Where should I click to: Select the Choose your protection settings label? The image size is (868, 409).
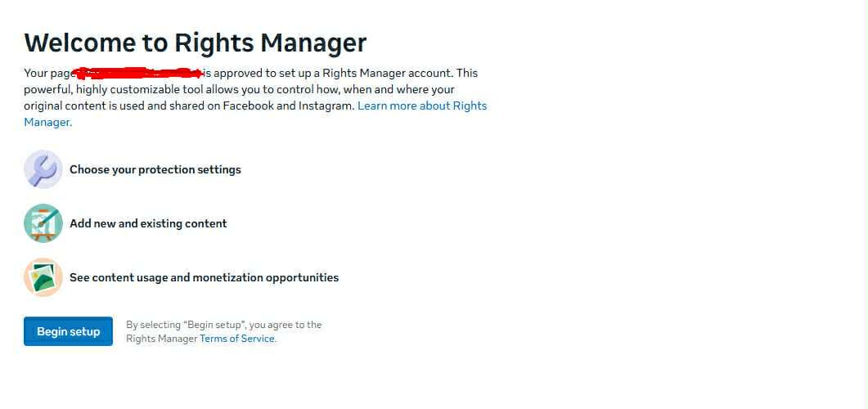[x=155, y=169]
